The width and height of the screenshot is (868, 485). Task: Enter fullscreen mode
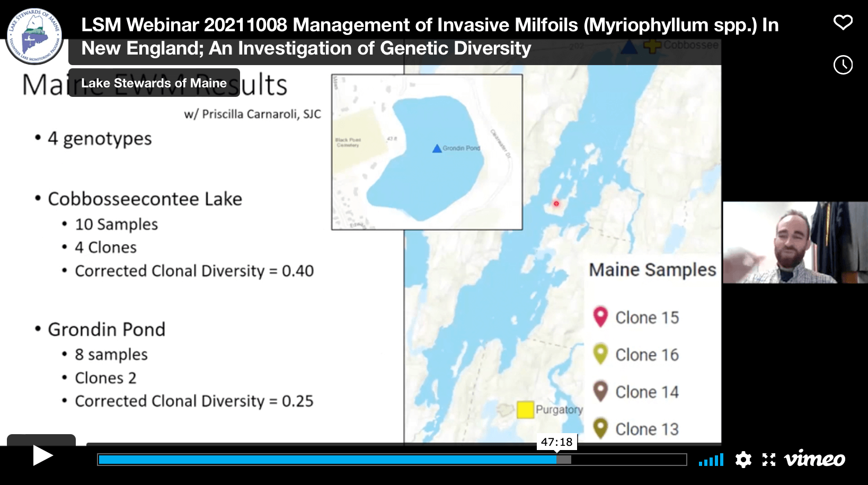[x=769, y=460]
